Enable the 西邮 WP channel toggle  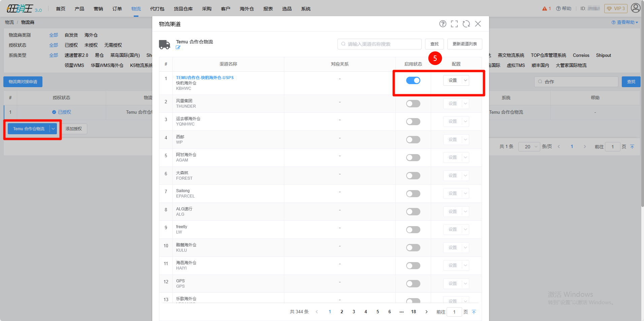click(x=413, y=140)
